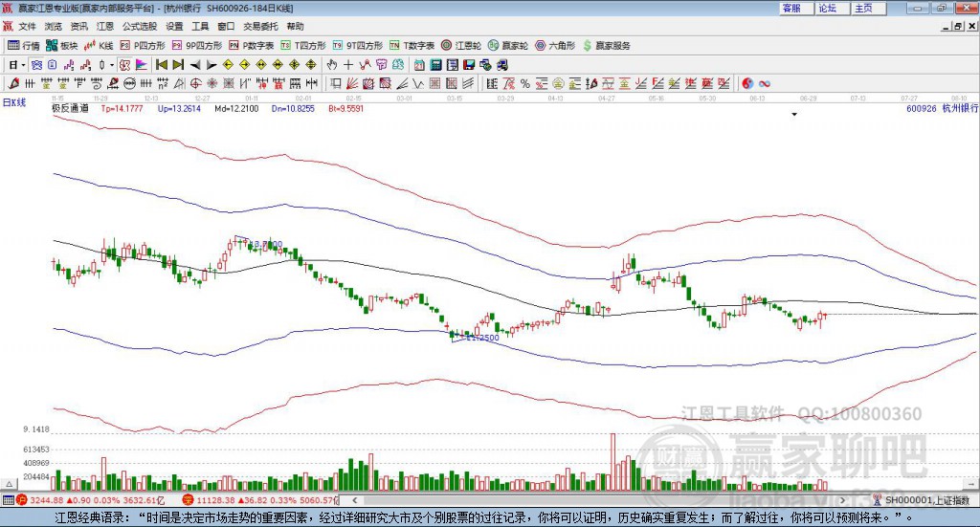
Task: Click the small black triangle marker above chart
Action: (x=794, y=114)
